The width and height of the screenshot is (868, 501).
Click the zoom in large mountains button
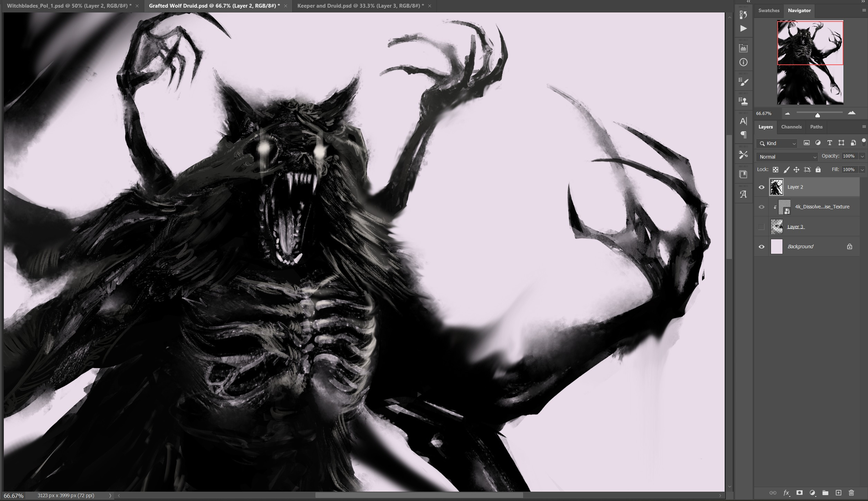point(851,113)
